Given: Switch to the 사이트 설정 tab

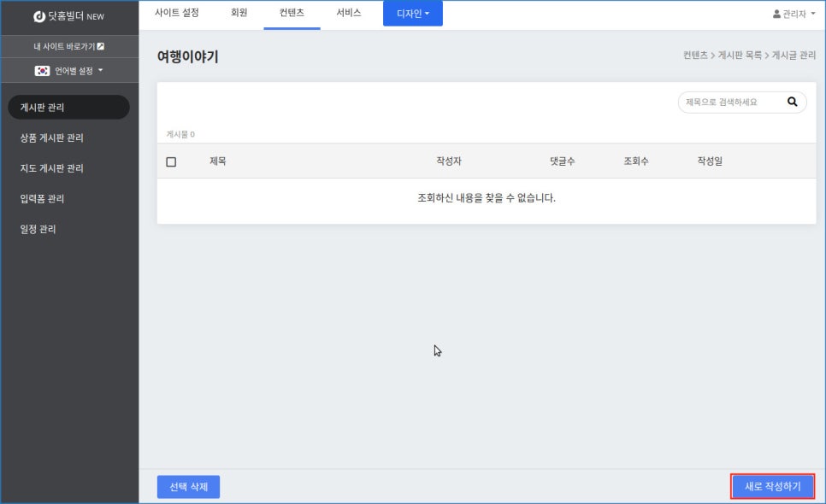Looking at the screenshot, I should click(x=176, y=13).
